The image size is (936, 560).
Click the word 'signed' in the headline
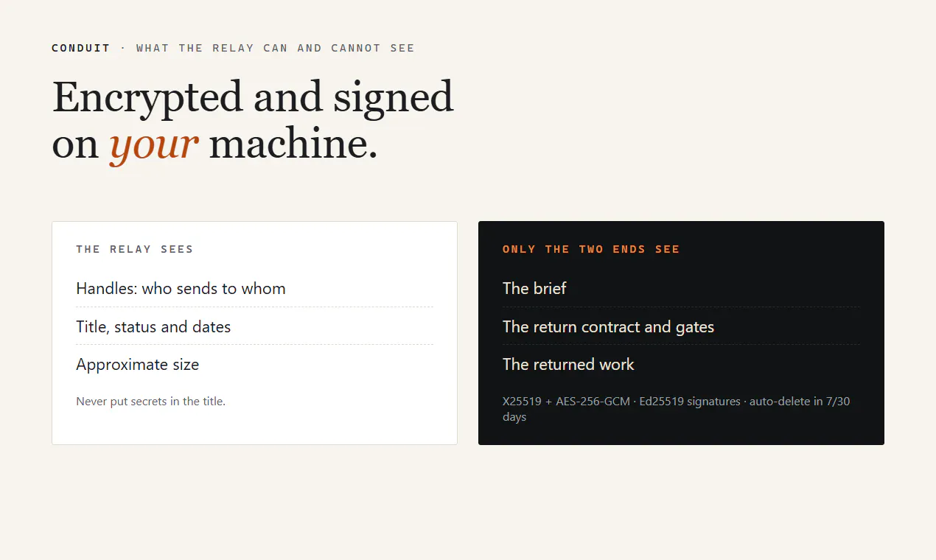point(393,97)
